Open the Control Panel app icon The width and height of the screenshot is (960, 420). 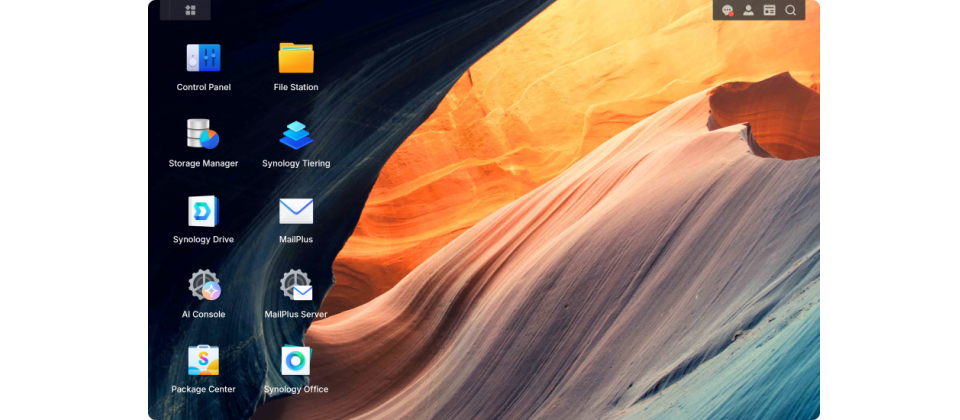(203, 58)
